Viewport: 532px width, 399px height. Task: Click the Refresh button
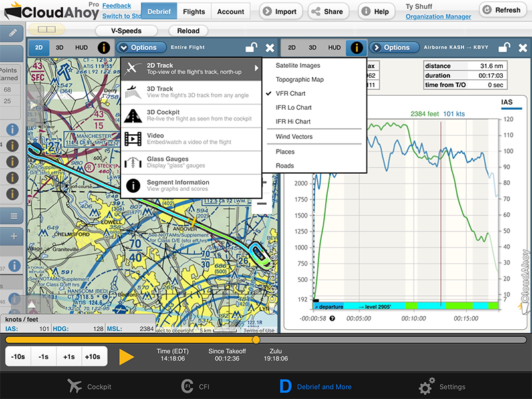click(x=502, y=10)
